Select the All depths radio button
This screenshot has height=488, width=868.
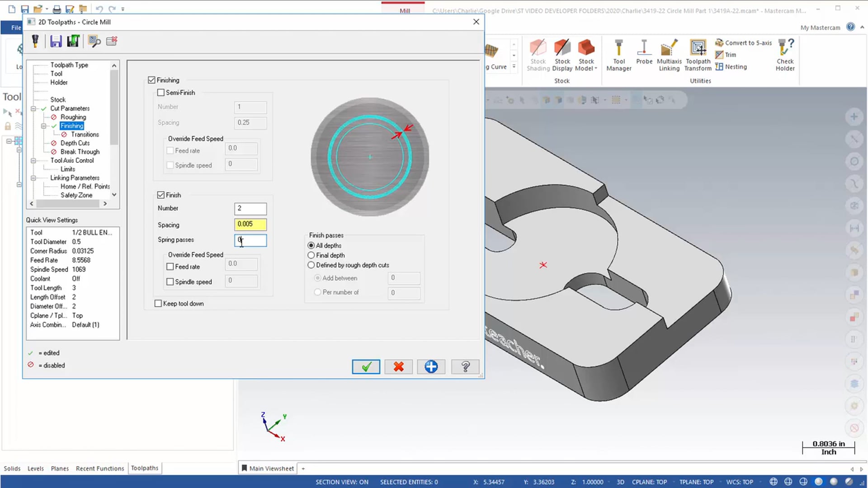(x=311, y=245)
